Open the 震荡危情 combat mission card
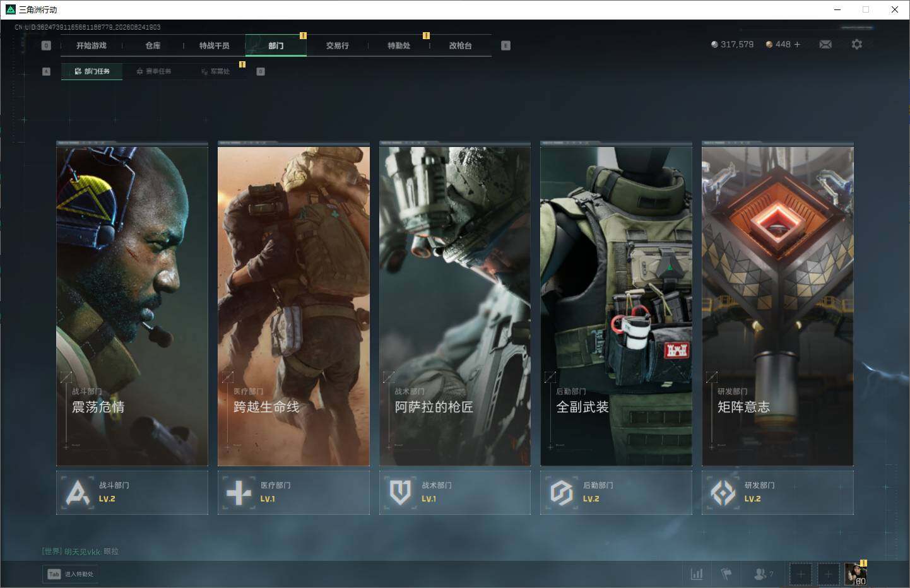Screen dimensions: 910x588 (x=132, y=304)
